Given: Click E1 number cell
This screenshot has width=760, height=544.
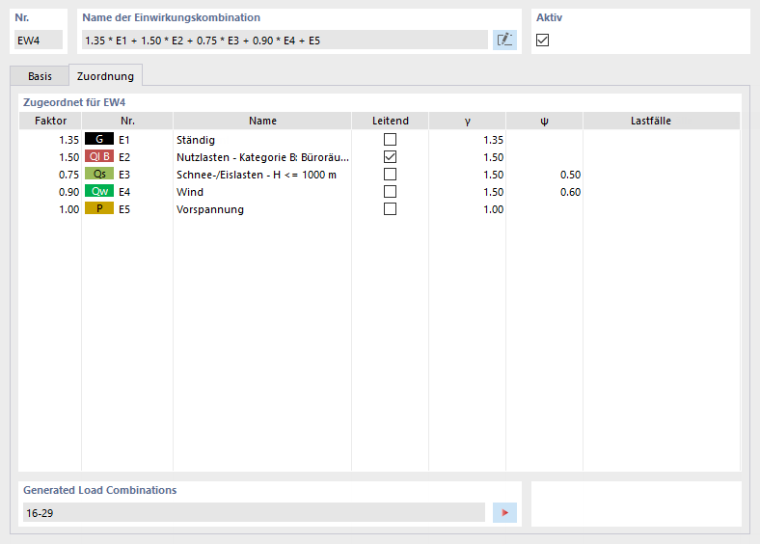Looking at the screenshot, I should tap(124, 140).
